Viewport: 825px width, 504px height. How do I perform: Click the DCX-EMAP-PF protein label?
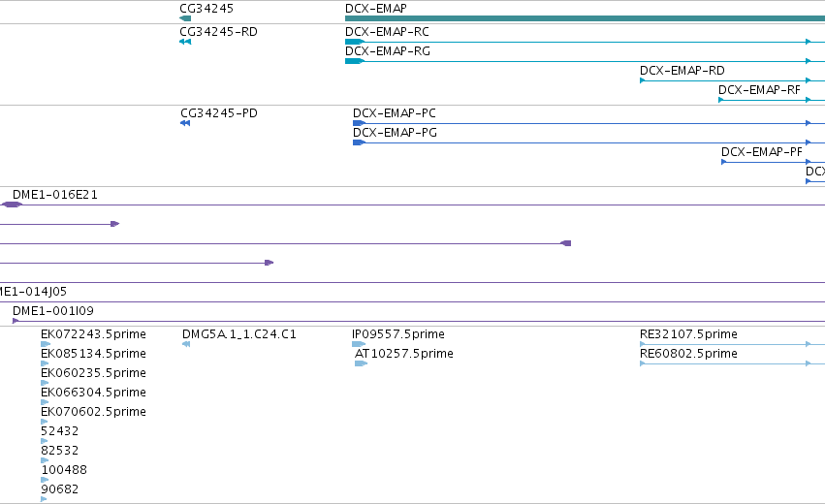pyautogui.click(x=761, y=152)
